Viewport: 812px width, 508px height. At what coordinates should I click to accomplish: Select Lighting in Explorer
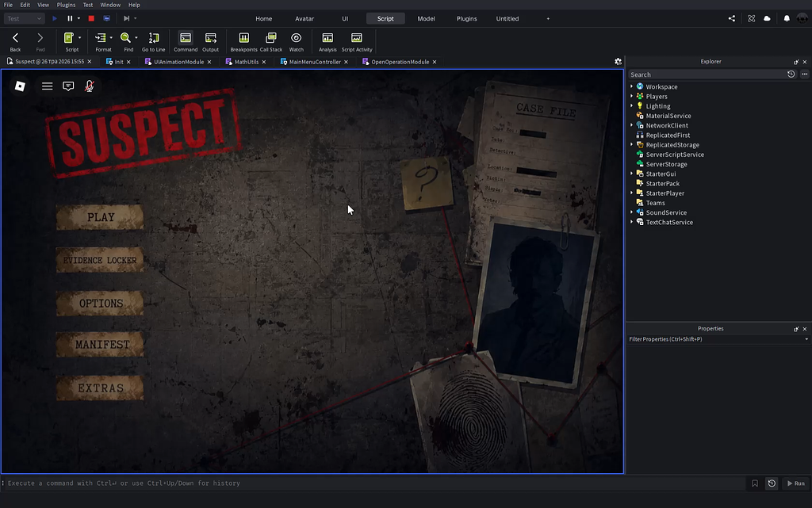pos(657,106)
